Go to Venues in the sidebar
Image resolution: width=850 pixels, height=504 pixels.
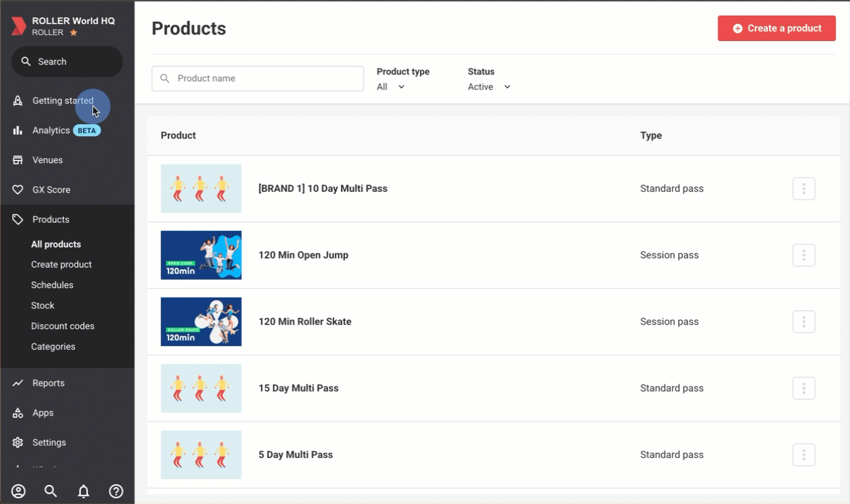click(x=47, y=160)
